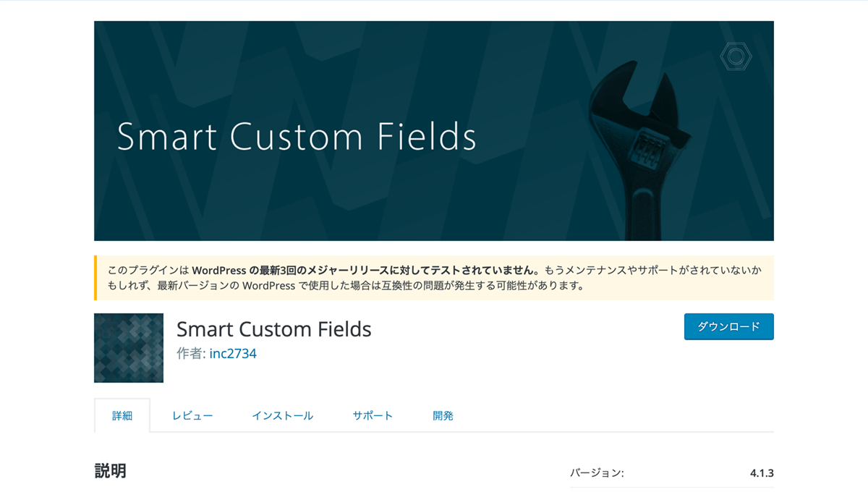868x492 pixels.
Task: Click the version number 4.1.3
Action: [x=762, y=473]
